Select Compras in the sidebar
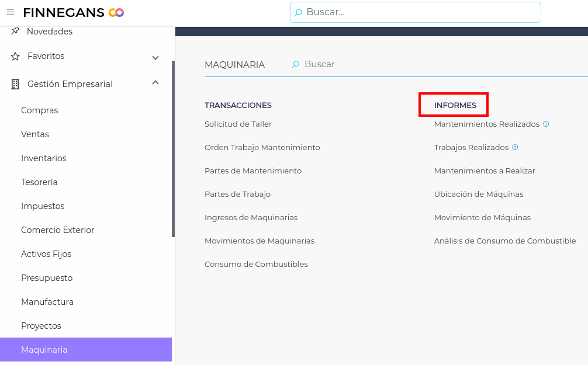This screenshot has height=365, width=588. pos(39,110)
